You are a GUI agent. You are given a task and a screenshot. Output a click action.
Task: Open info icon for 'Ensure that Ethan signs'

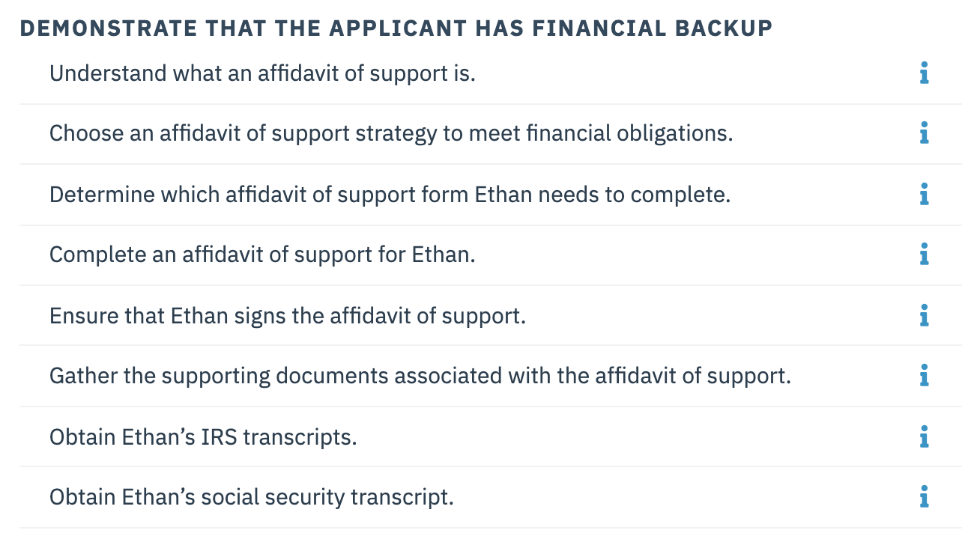point(924,316)
